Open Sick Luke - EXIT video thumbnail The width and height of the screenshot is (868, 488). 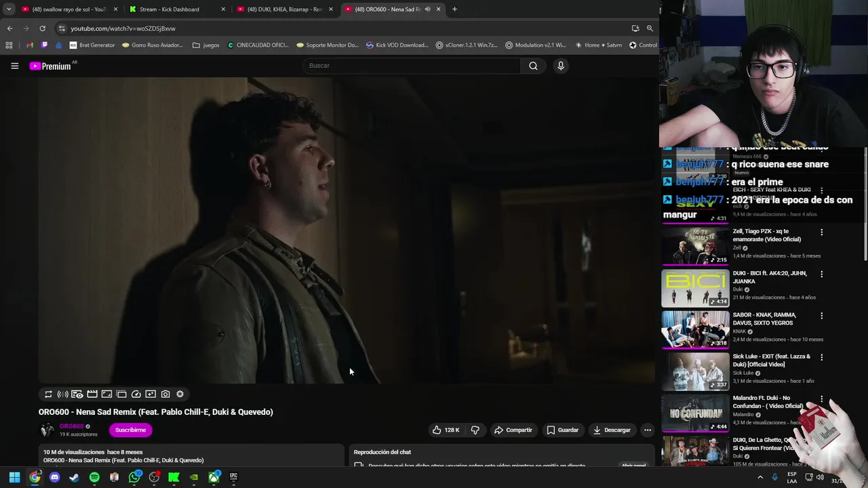695,371
